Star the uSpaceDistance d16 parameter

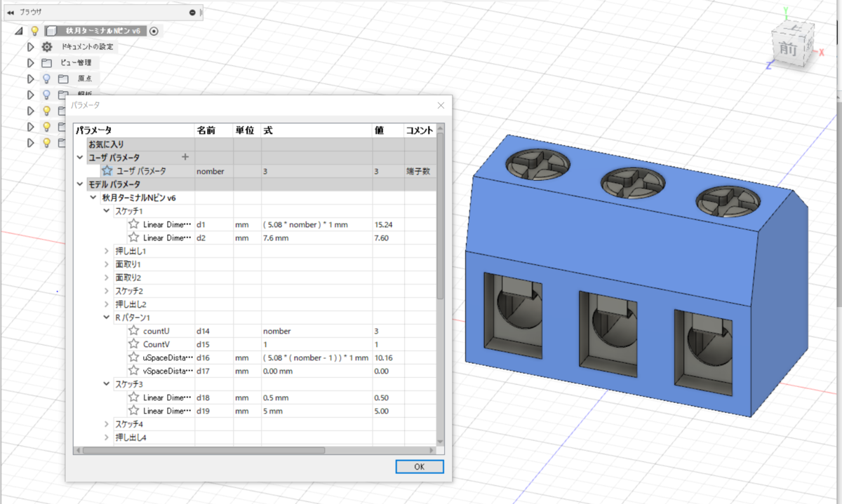pyautogui.click(x=133, y=357)
